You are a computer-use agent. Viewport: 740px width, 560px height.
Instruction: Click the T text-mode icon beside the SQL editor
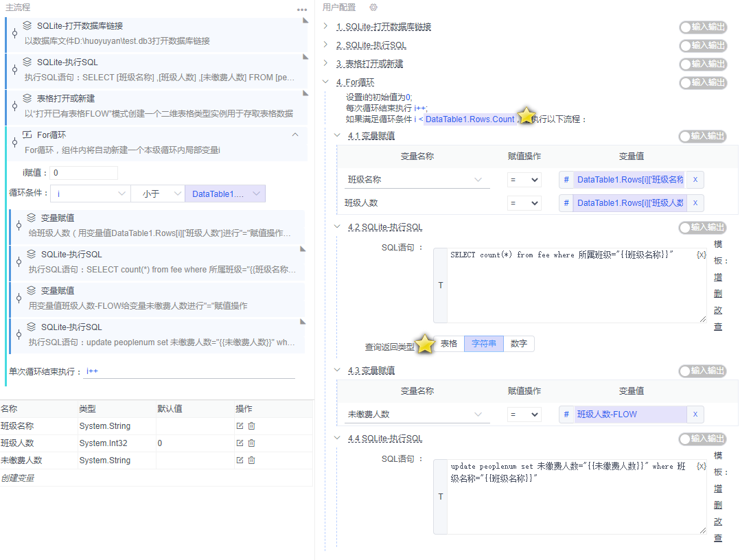(440, 285)
